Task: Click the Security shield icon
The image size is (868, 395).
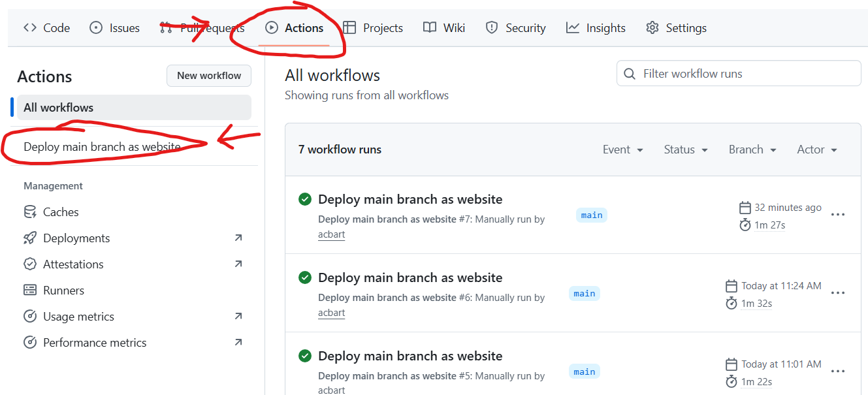Action: pos(491,27)
